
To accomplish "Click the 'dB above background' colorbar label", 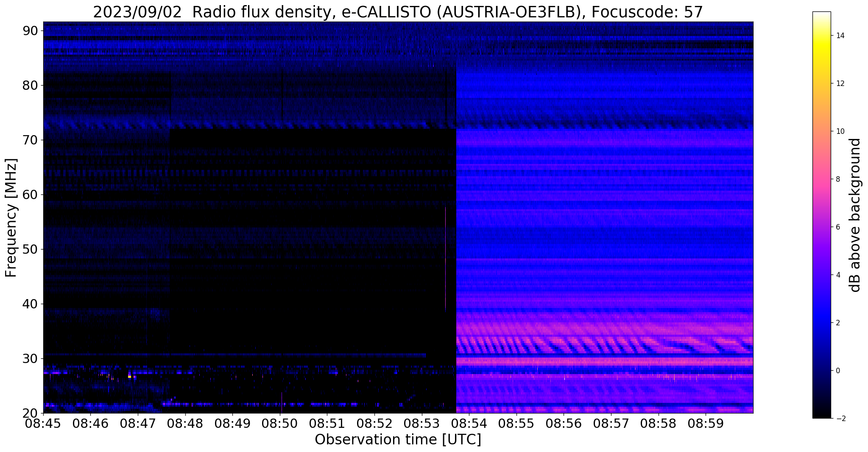I will [855, 215].
